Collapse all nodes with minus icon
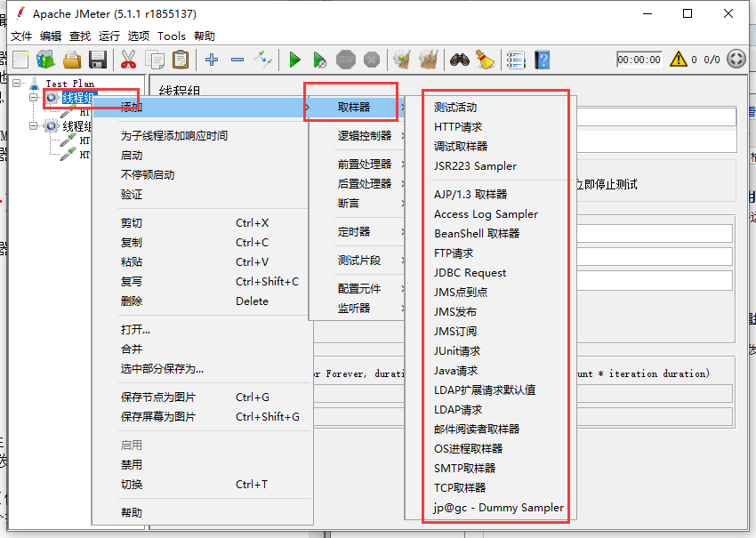 click(237, 60)
